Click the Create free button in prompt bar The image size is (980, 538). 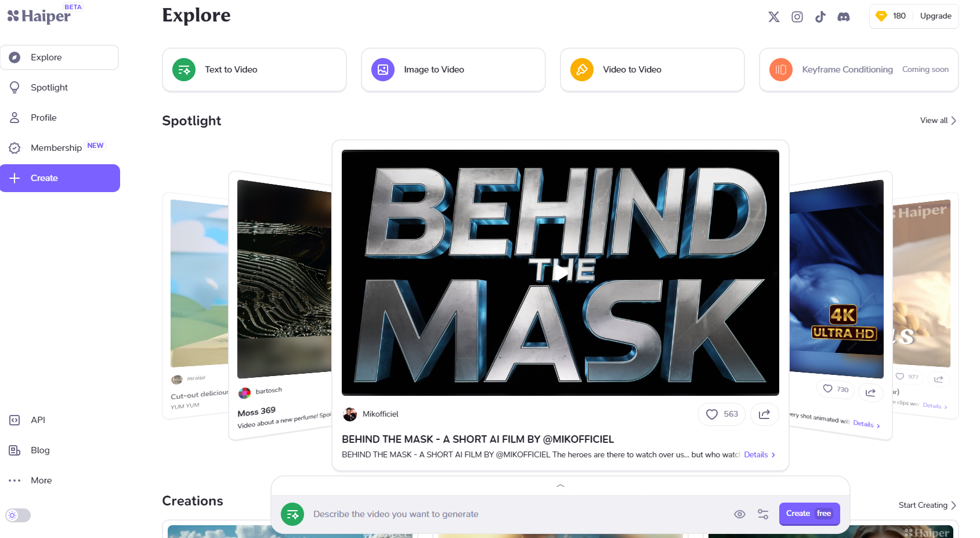809,514
